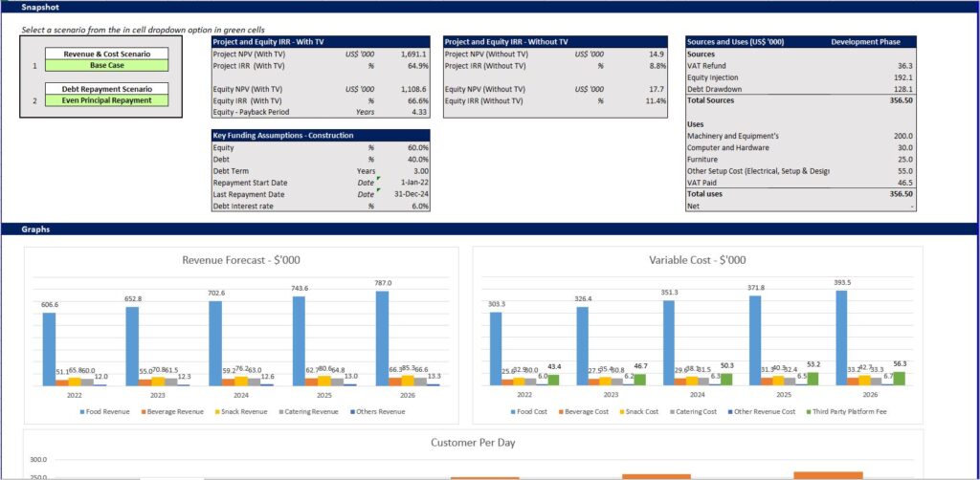Select Other Revenue Cost legend entry
The image size is (980, 480).
[771, 412]
